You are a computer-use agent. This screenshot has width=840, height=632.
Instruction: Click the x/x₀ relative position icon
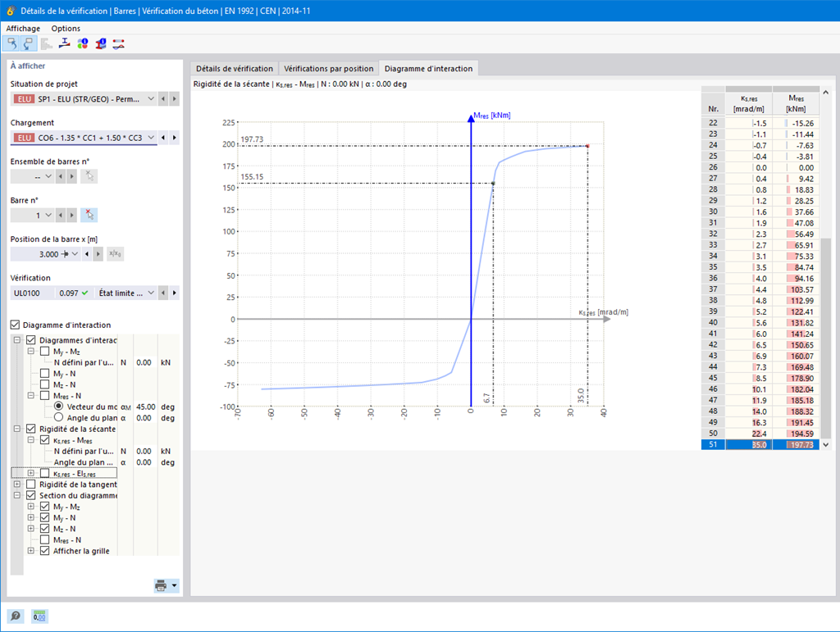115,253
